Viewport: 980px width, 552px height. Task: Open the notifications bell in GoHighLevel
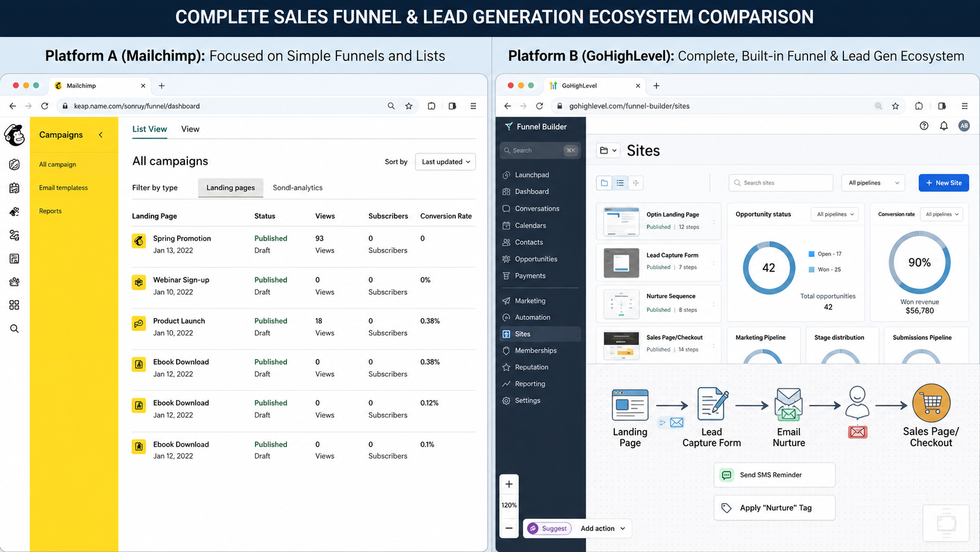(x=944, y=126)
